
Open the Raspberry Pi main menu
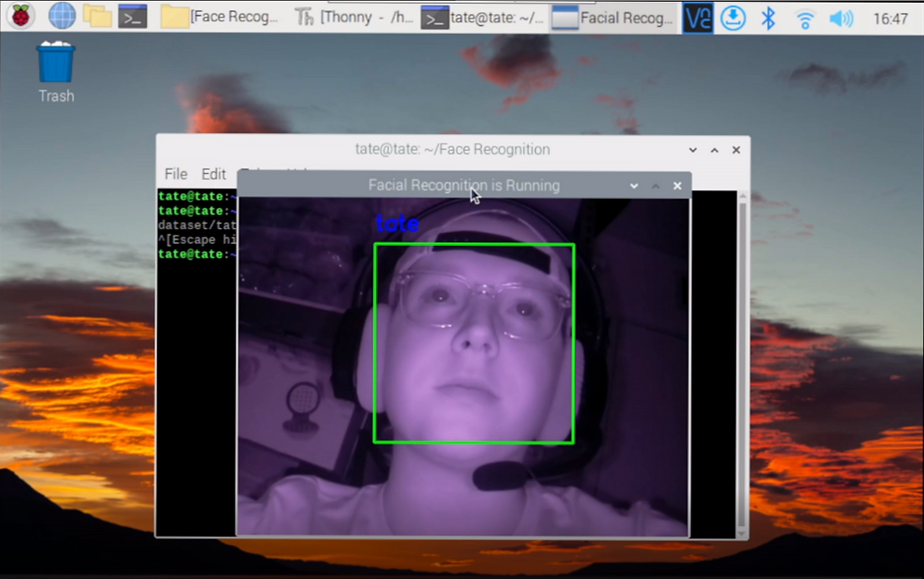point(21,16)
